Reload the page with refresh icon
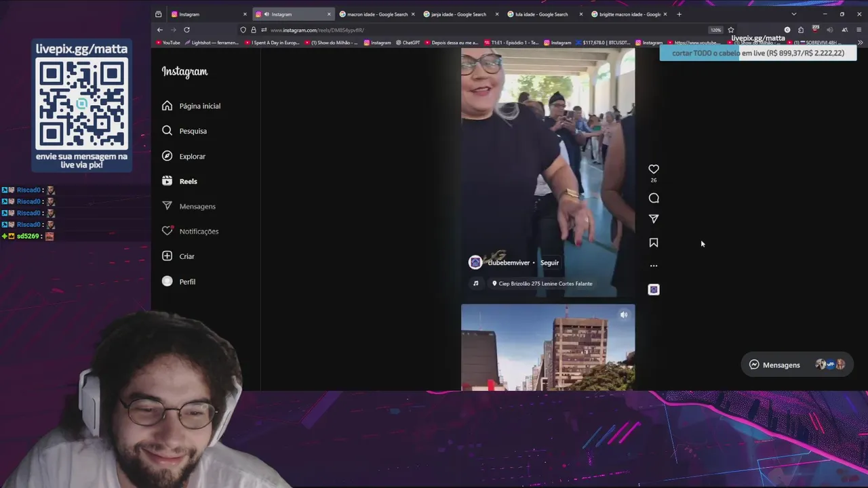The height and width of the screenshot is (488, 868). (186, 30)
